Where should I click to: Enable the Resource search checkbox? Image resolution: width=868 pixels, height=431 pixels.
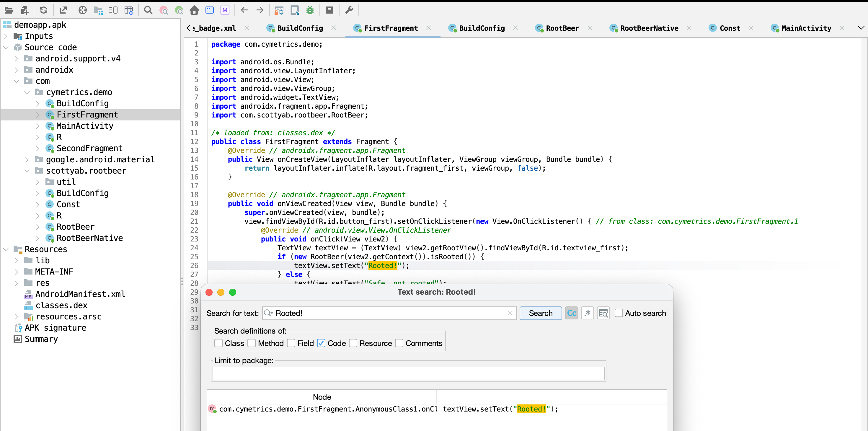coord(353,343)
